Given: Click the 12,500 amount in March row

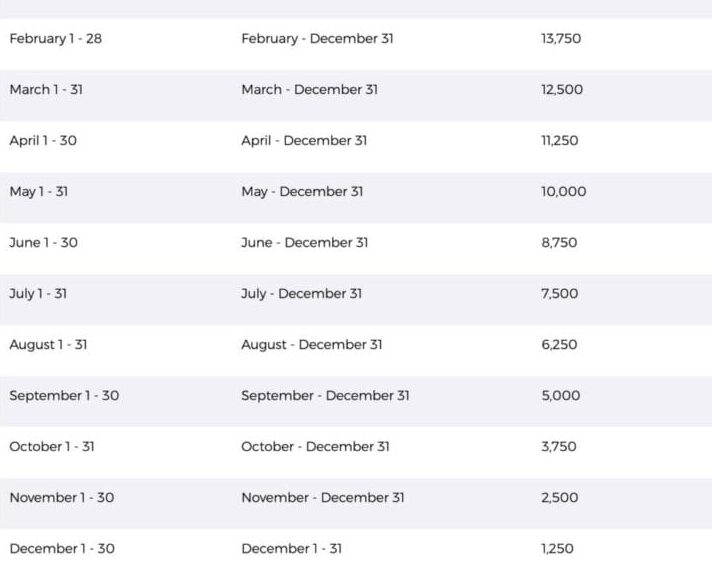Looking at the screenshot, I should [x=562, y=89].
